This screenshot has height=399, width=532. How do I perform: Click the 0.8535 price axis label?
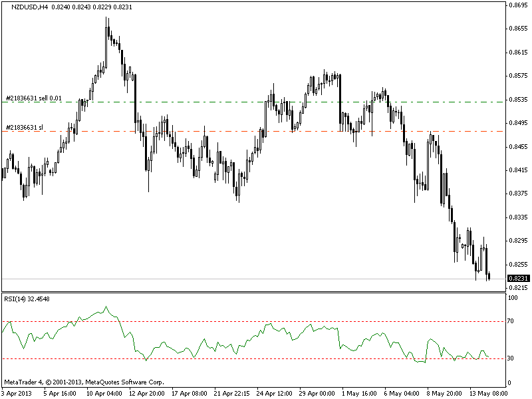(x=519, y=99)
